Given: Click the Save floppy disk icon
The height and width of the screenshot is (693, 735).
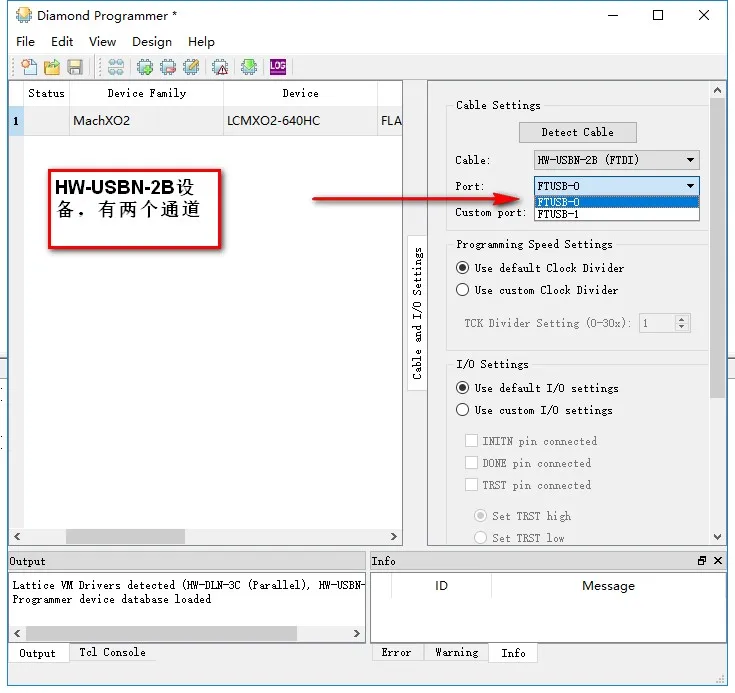Looking at the screenshot, I should [x=75, y=67].
